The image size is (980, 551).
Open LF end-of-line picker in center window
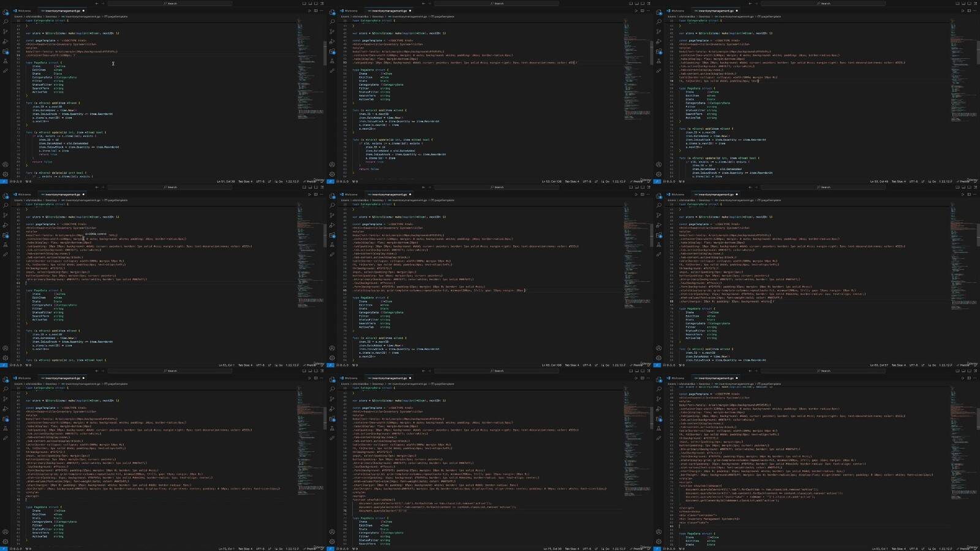(596, 365)
